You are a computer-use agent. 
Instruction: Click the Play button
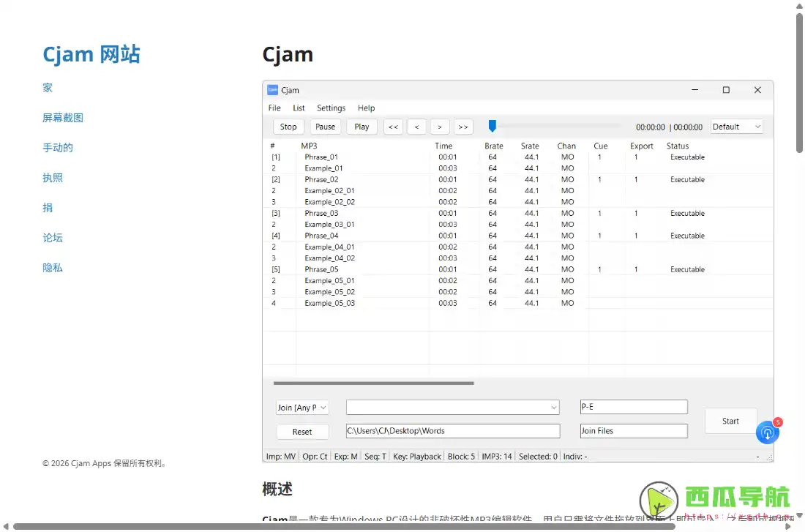pyautogui.click(x=362, y=127)
